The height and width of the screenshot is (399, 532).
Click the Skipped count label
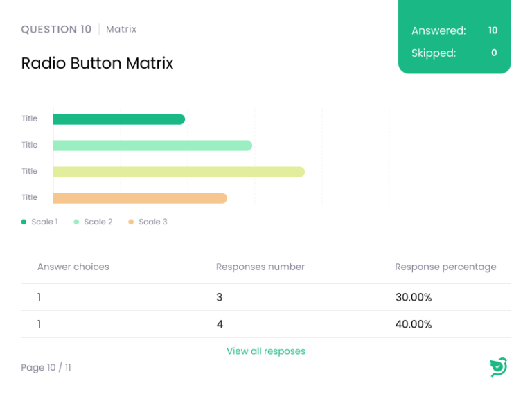(x=434, y=53)
